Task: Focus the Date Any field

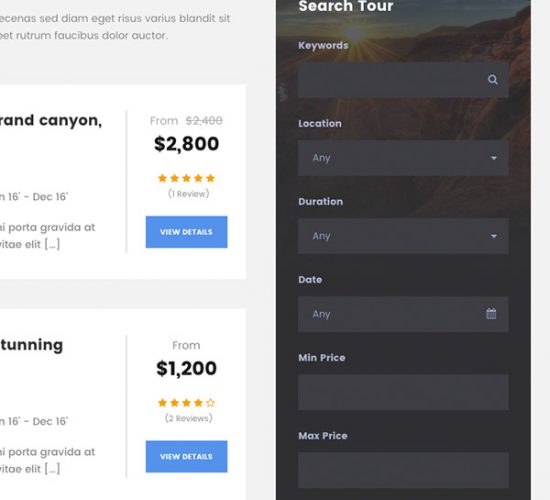Action: 403,314
